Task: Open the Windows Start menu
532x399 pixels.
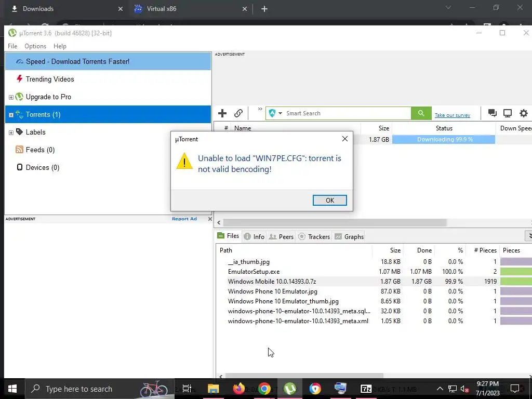Action: (12, 389)
